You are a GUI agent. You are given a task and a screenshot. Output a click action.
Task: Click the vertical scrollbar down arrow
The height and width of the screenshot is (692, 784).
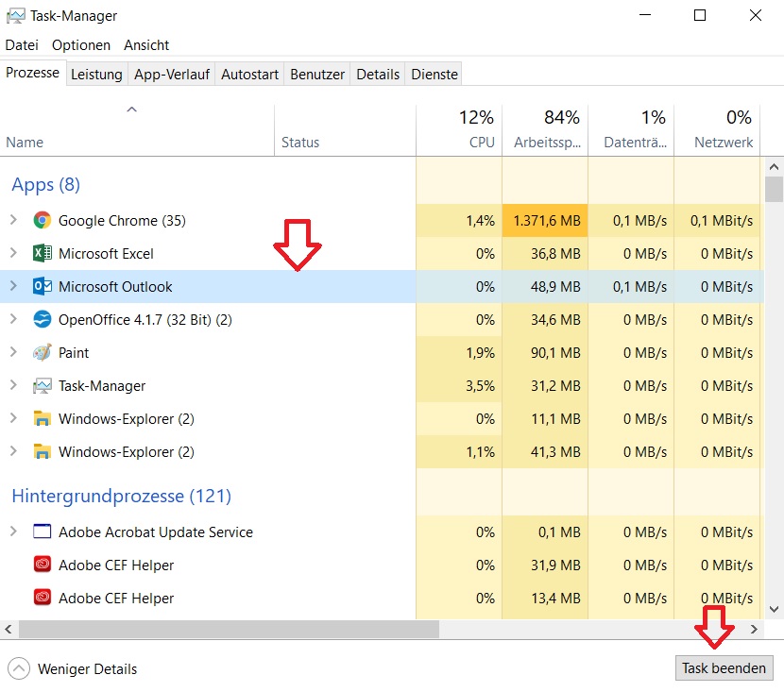[774, 609]
